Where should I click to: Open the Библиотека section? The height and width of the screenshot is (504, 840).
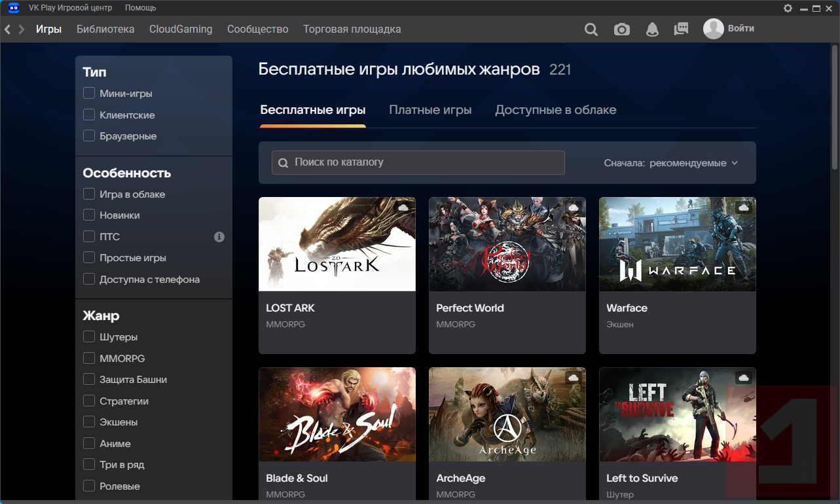[105, 29]
